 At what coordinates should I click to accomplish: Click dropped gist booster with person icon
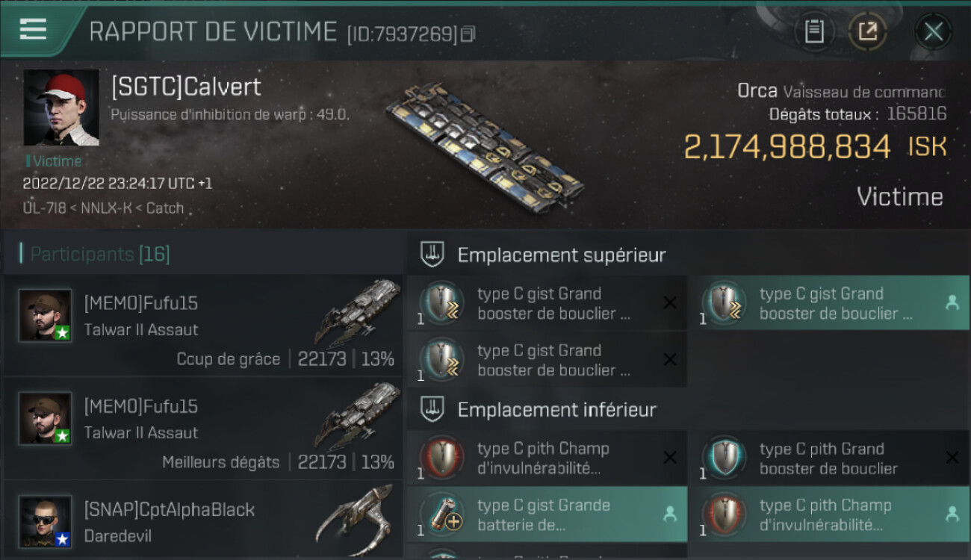coord(828,302)
